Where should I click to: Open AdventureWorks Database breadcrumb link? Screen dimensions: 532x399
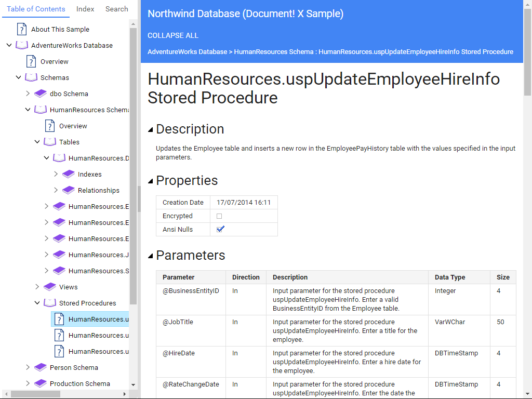click(x=187, y=52)
